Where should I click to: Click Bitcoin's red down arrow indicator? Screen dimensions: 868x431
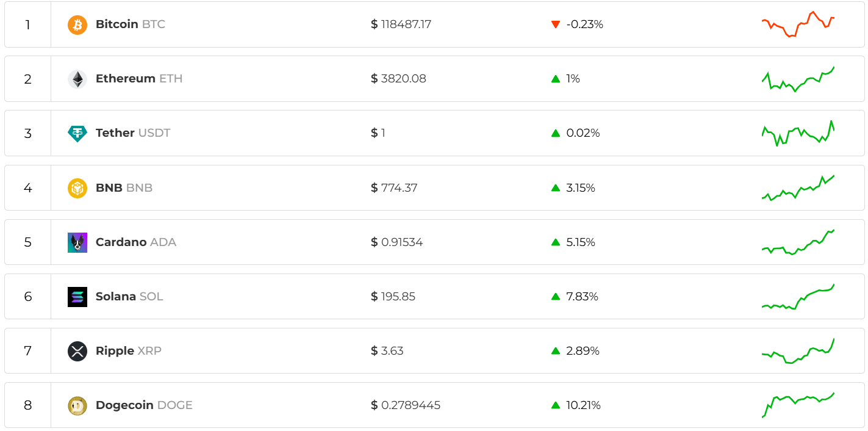(x=555, y=25)
